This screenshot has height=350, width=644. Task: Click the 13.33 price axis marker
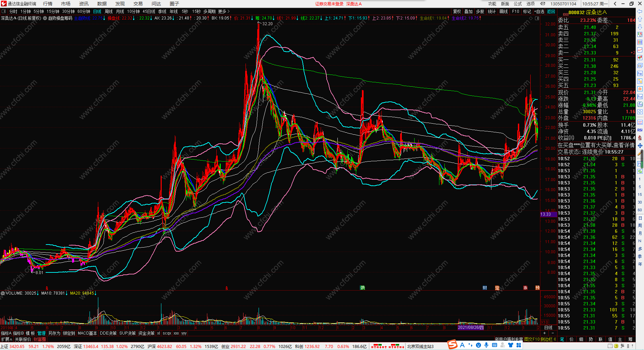[x=548, y=214]
